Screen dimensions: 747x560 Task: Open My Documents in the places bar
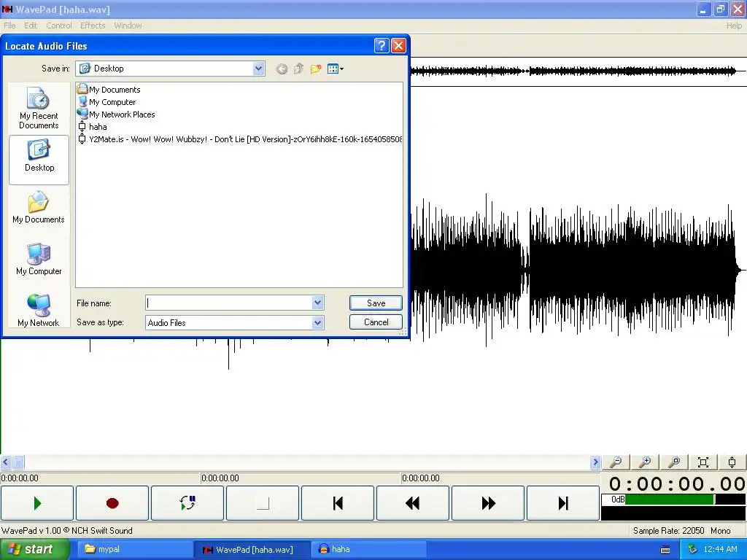39,208
